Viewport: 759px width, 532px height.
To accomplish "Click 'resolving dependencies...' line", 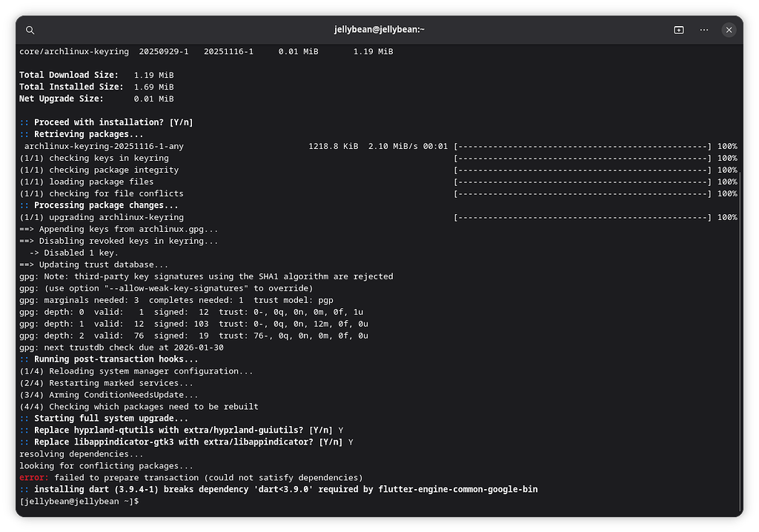I will pyautogui.click(x=82, y=453).
